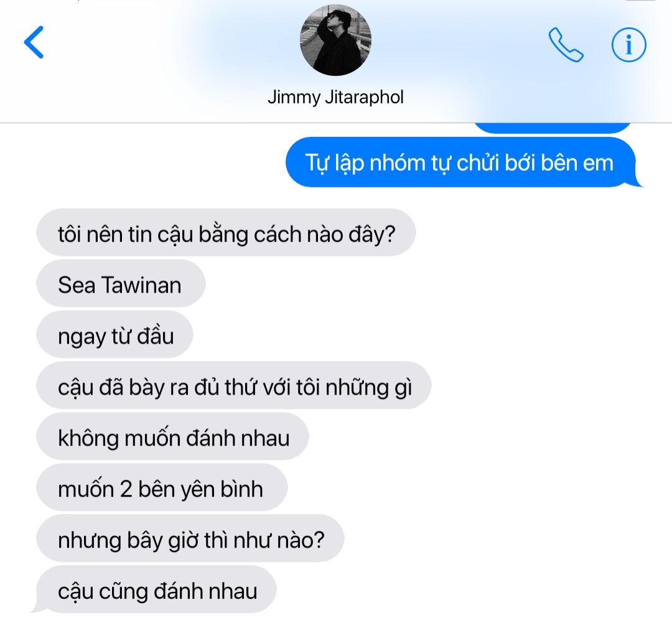Tap the 'không muốn đánh nhau' bubble

pyautogui.click(x=173, y=436)
